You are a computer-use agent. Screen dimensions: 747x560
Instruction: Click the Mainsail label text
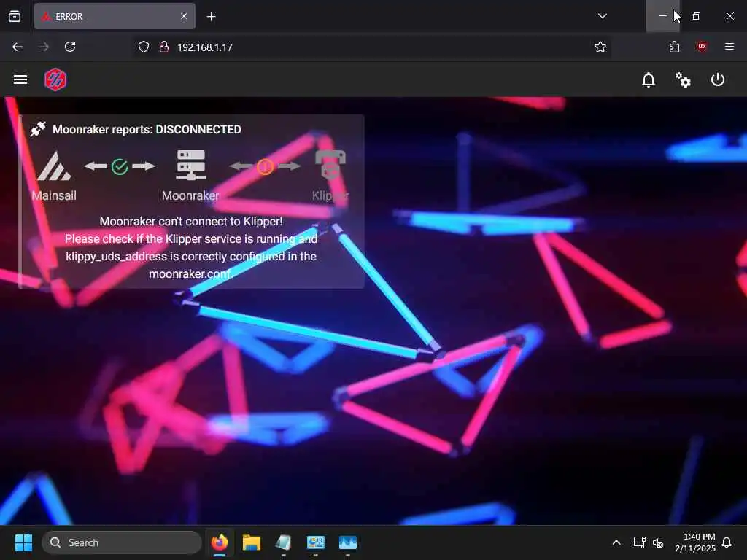click(54, 195)
